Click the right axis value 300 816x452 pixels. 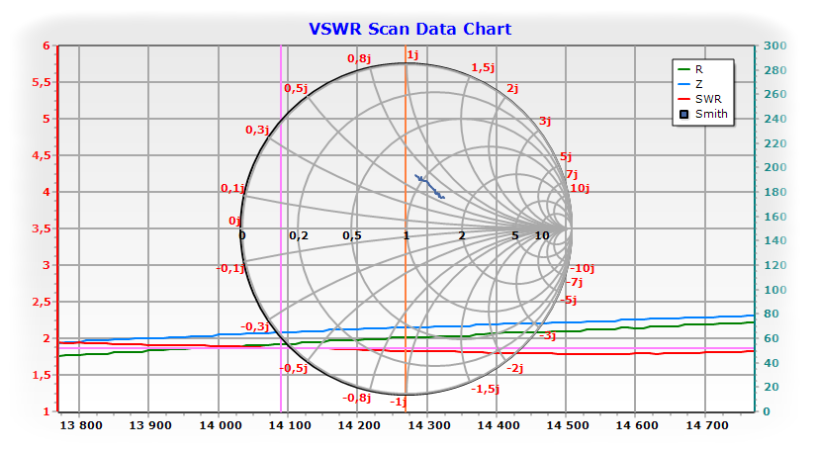775,46
